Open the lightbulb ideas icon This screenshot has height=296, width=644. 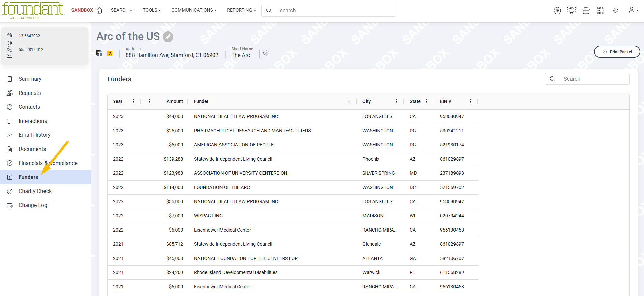point(572,10)
